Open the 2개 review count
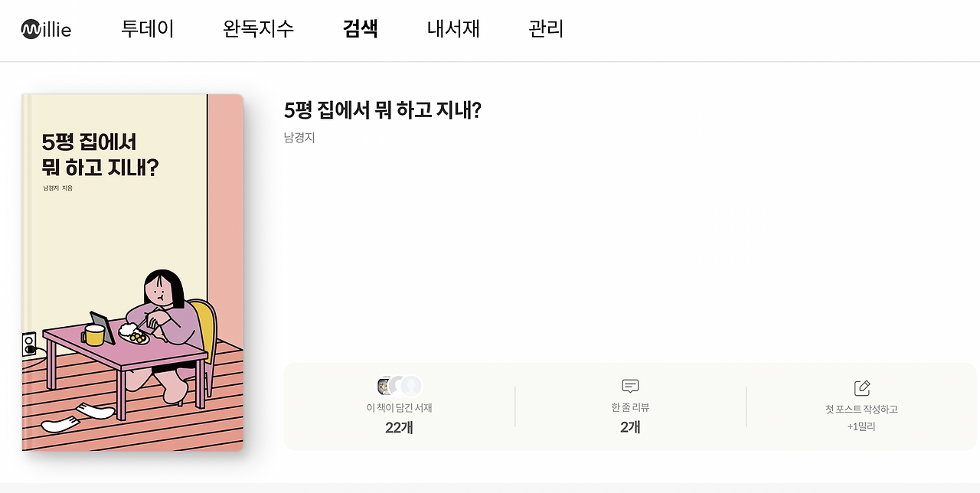The image size is (980, 493). click(629, 427)
